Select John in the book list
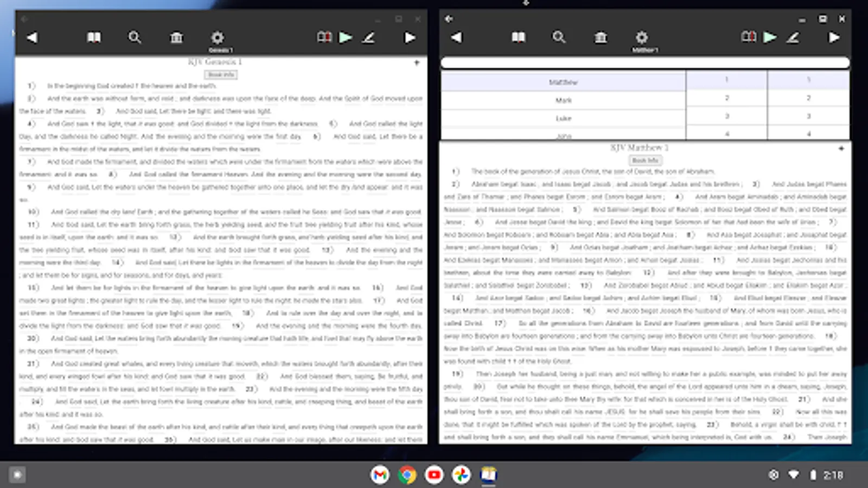Viewport: 868px width, 488px height. click(563, 134)
